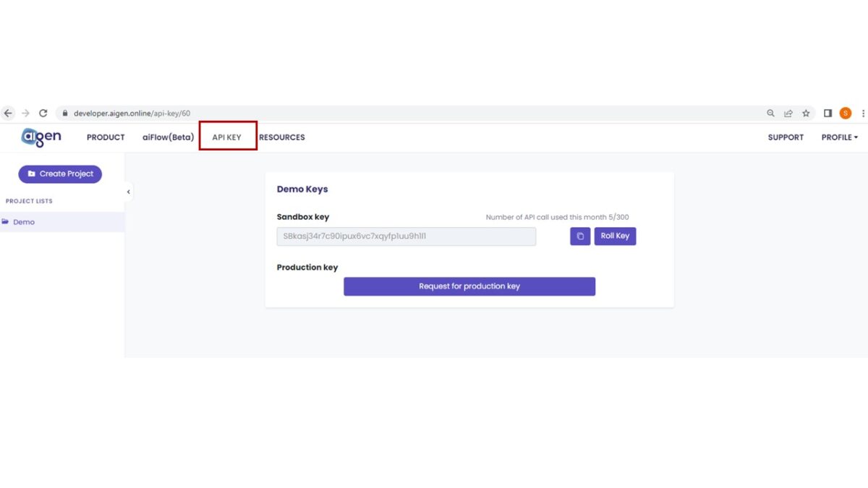Navigate to aiFlow(Beta)
Image resolution: width=868 pixels, height=488 pixels.
(x=168, y=137)
